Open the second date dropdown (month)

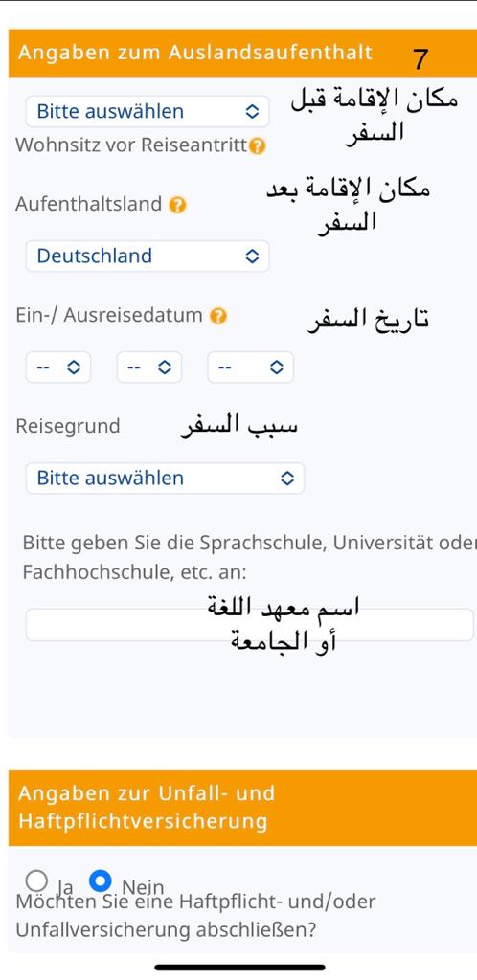[x=148, y=367]
